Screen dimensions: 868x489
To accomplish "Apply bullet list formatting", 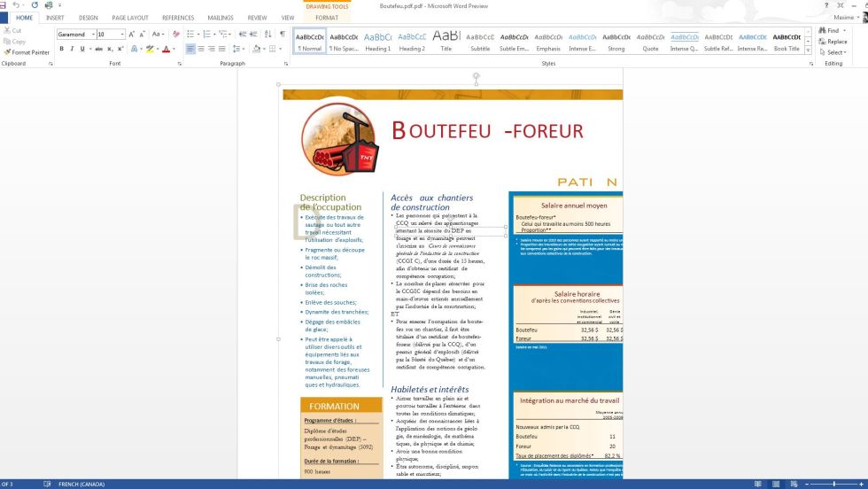I will tap(191, 35).
